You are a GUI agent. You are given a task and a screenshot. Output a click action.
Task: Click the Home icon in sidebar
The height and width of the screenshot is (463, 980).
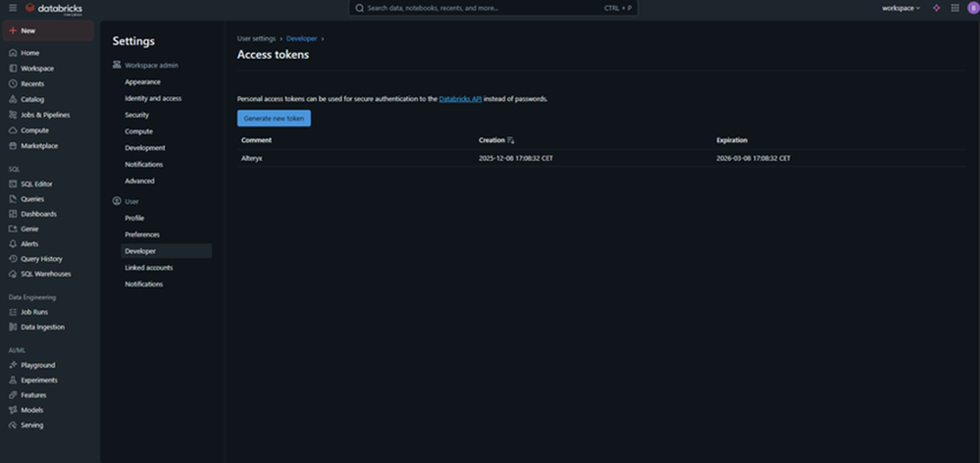pos(13,53)
